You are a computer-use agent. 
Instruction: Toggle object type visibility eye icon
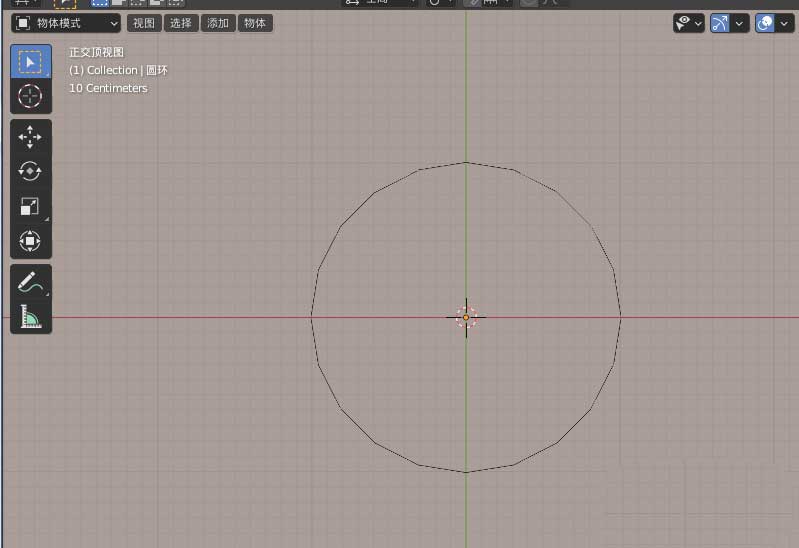tap(683, 23)
